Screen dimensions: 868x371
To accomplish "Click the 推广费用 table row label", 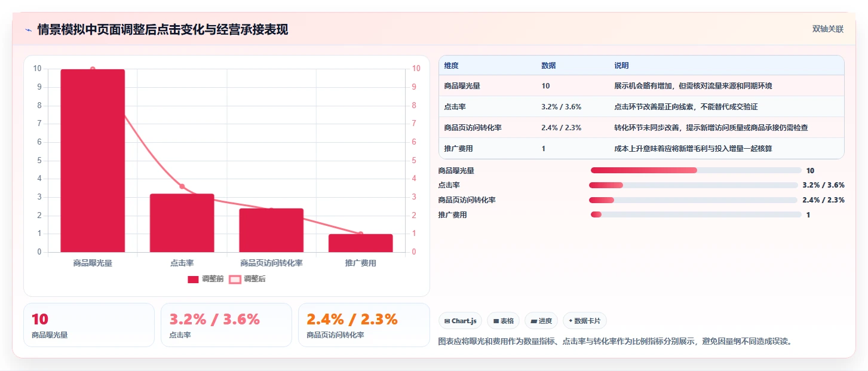I will click(x=459, y=149).
